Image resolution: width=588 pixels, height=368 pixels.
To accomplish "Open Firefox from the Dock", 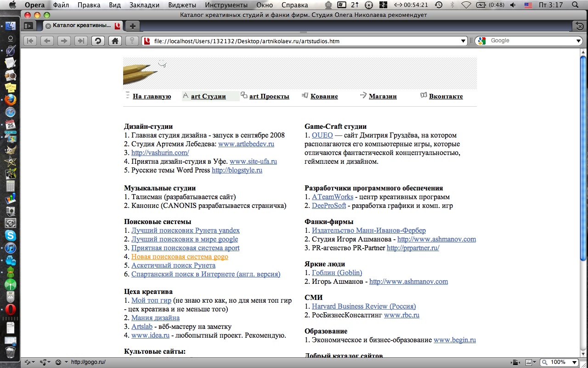I will point(10,99).
